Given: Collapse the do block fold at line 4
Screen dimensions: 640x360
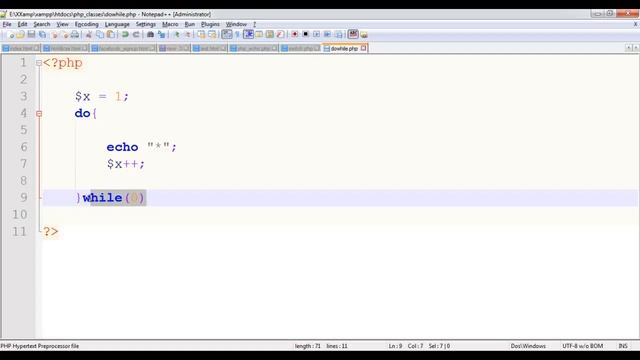Looking at the screenshot, I should point(39,114).
